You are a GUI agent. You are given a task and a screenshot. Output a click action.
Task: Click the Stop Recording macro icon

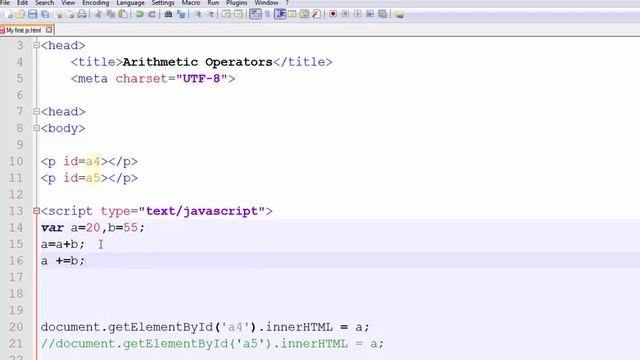345,15
